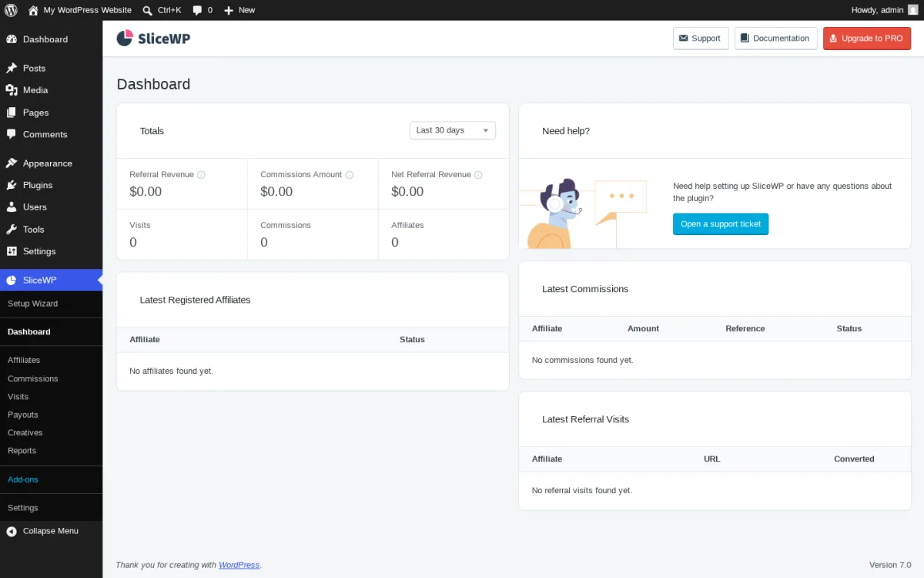Open the Commissions submenu item
The height and width of the screenshot is (578, 924).
(33, 378)
